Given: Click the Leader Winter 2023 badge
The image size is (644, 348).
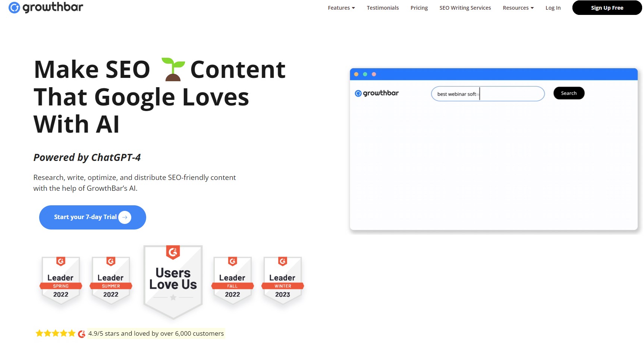Looking at the screenshot, I should coord(283,280).
